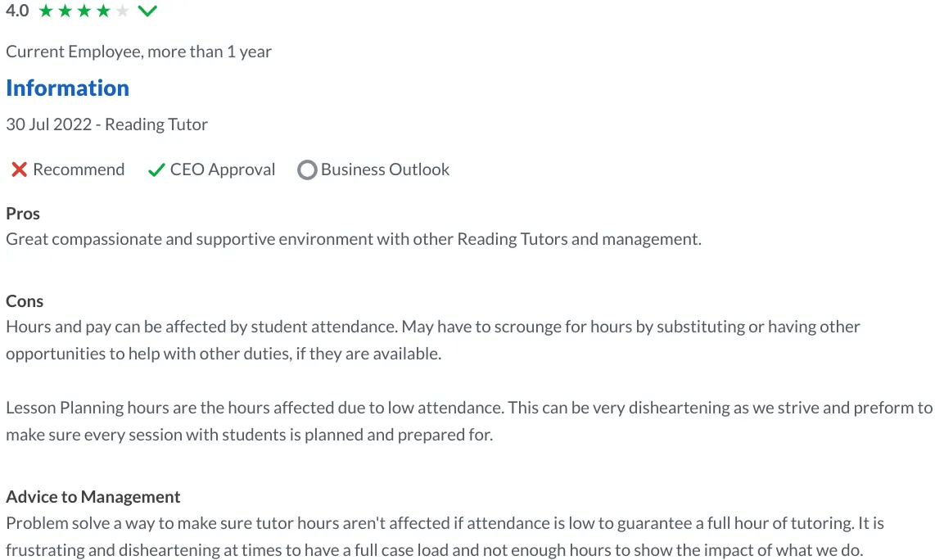Select the Pros section heading

point(22,213)
